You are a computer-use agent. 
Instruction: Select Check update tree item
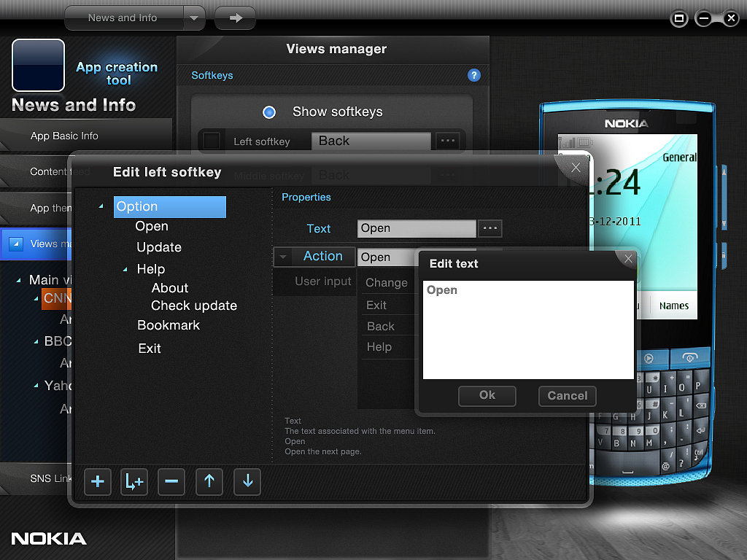tap(194, 306)
